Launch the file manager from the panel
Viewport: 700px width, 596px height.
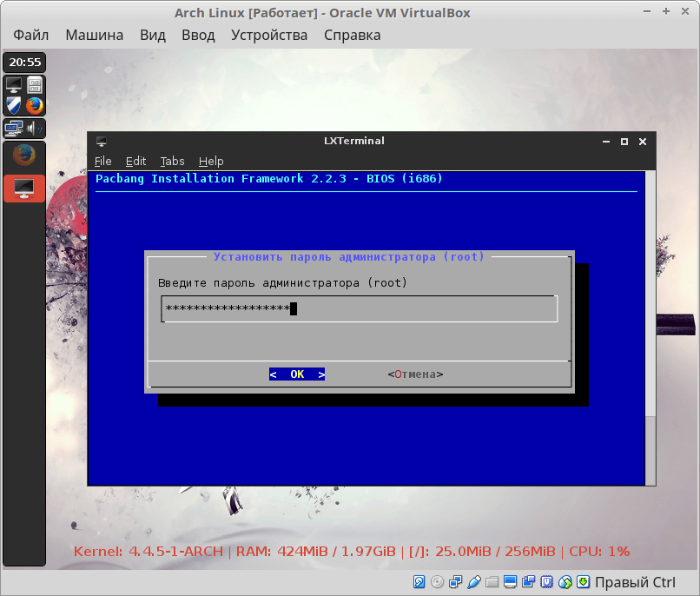point(35,85)
